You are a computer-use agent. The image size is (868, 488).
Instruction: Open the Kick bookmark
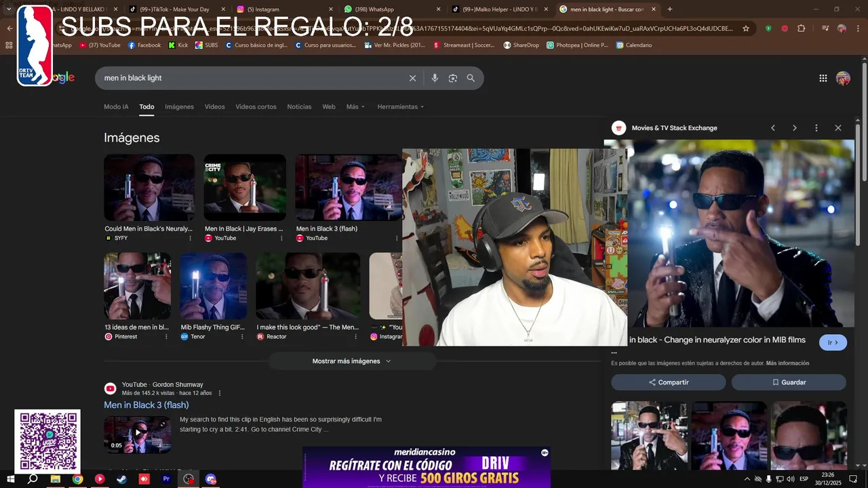point(178,45)
